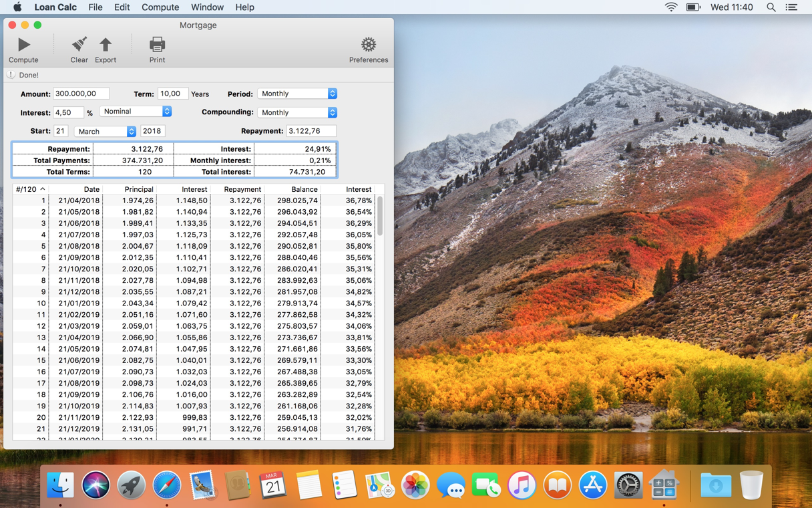Click the Start year 2018 field
Image resolution: width=812 pixels, height=508 pixels.
pos(152,131)
